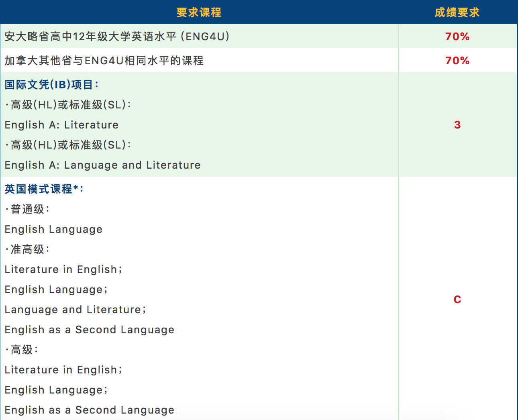Click English A: Language and Literature text
The width and height of the screenshot is (518, 420).
tap(102, 165)
